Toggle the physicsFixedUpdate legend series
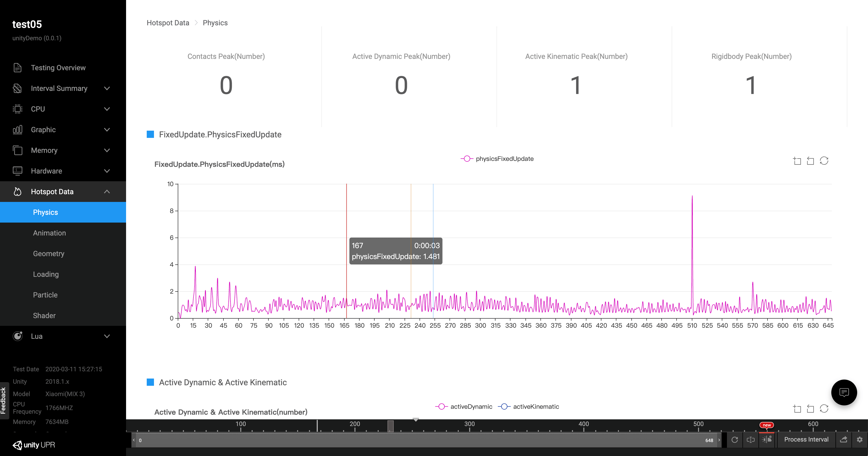 pos(497,159)
